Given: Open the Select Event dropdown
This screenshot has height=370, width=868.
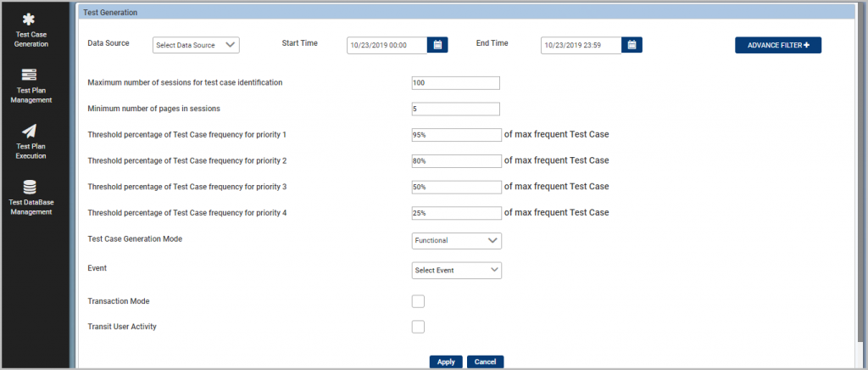Looking at the screenshot, I should tap(457, 271).
